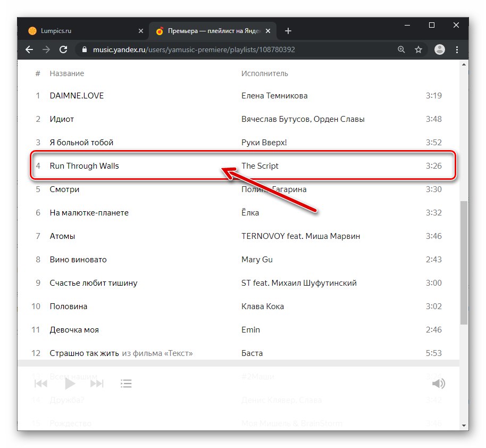
Task: Close the Lumpics.ru tab
Action: point(141,31)
